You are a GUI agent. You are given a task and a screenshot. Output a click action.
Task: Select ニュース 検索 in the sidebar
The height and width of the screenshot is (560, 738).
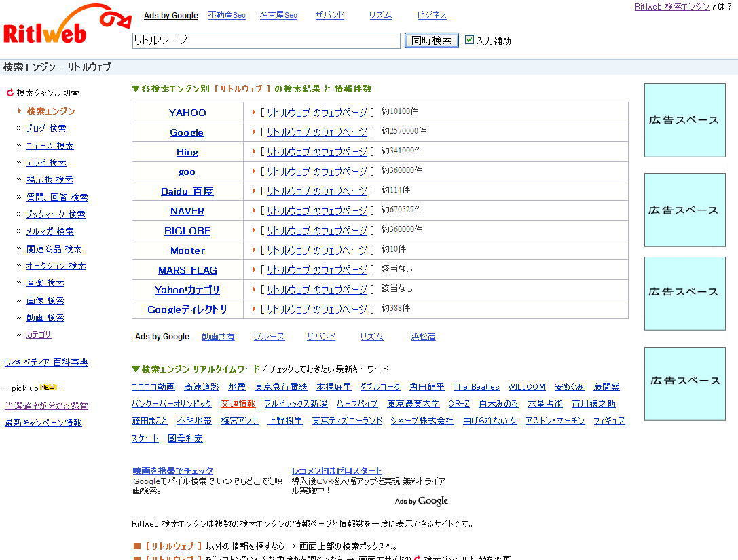pos(50,146)
